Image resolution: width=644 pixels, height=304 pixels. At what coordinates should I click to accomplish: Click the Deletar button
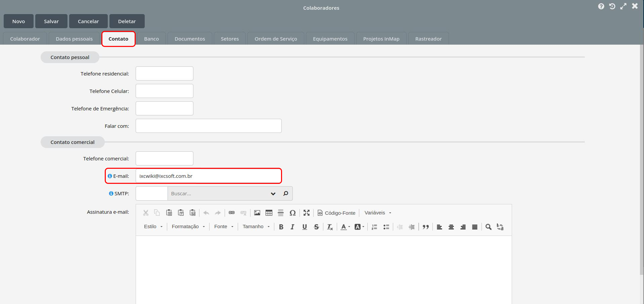tap(127, 21)
